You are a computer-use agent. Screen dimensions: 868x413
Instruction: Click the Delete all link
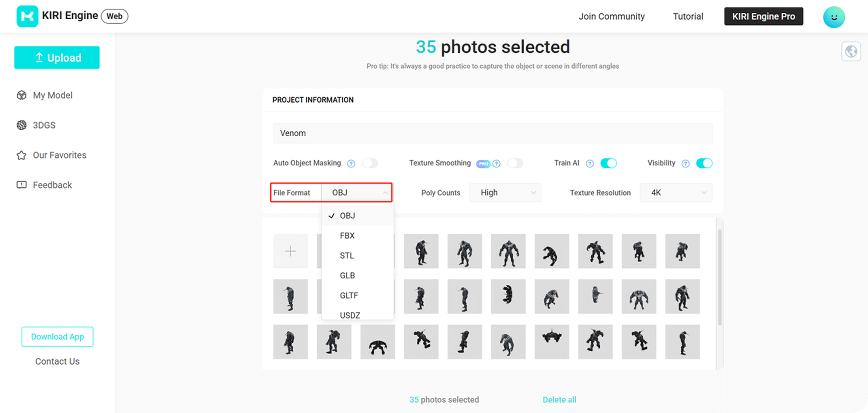pos(559,399)
